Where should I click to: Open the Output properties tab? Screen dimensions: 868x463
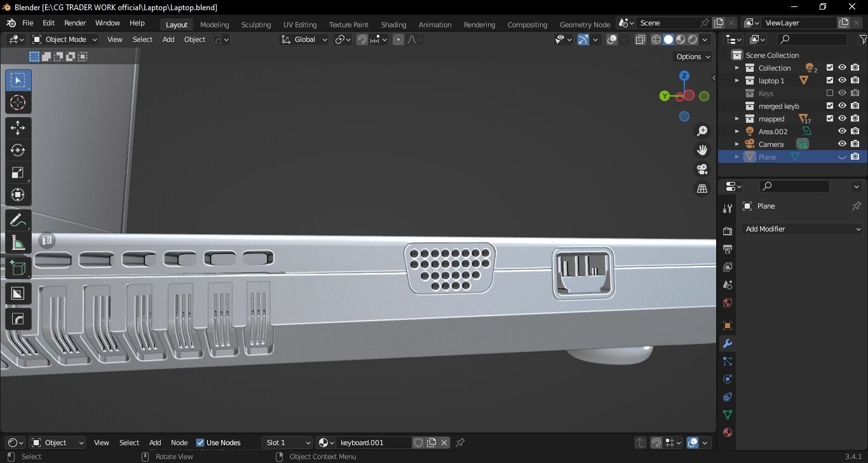(728, 249)
